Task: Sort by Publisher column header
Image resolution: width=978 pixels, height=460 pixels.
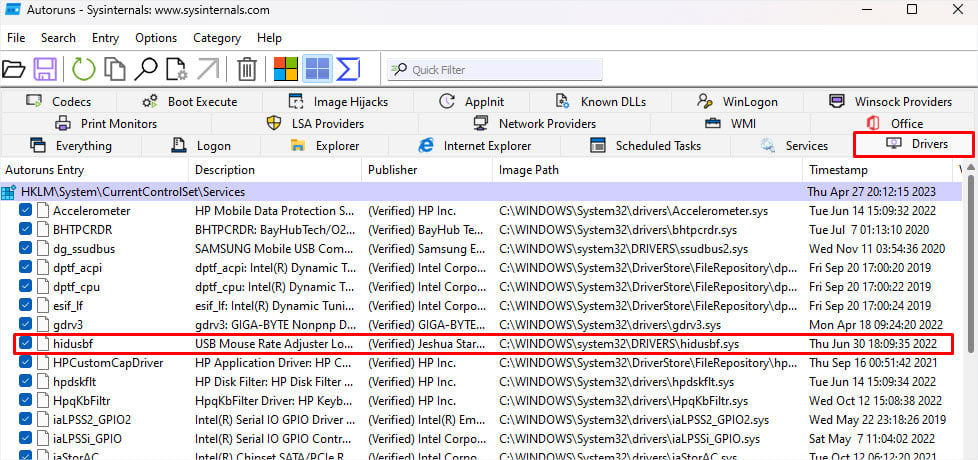Action: pyautogui.click(x=427, y=170)
